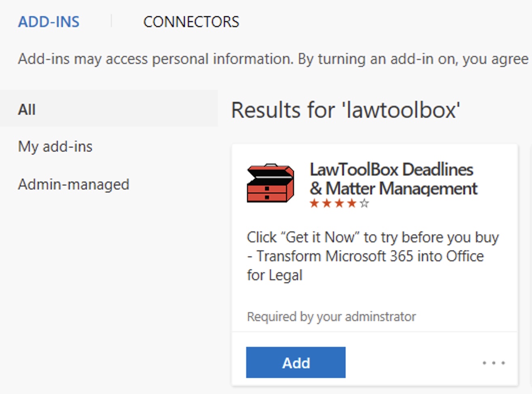
Task: Click the "Get it Now" description text
Action: pos(373,256)
